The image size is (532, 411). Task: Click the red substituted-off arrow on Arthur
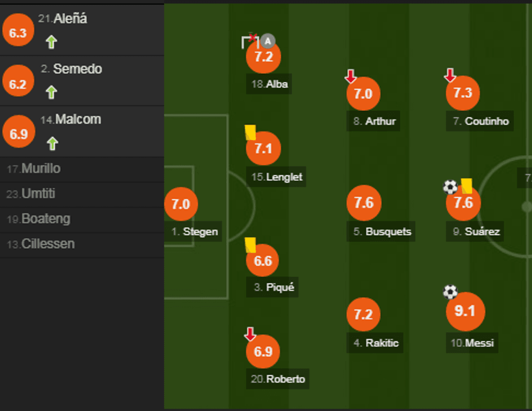[x=350, y=77]
